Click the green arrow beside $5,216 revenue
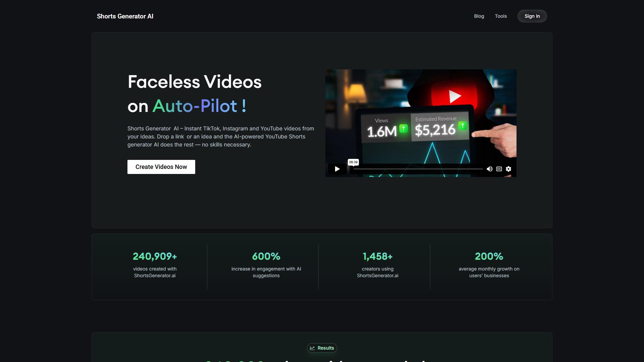644x362 pixels. 463,126
